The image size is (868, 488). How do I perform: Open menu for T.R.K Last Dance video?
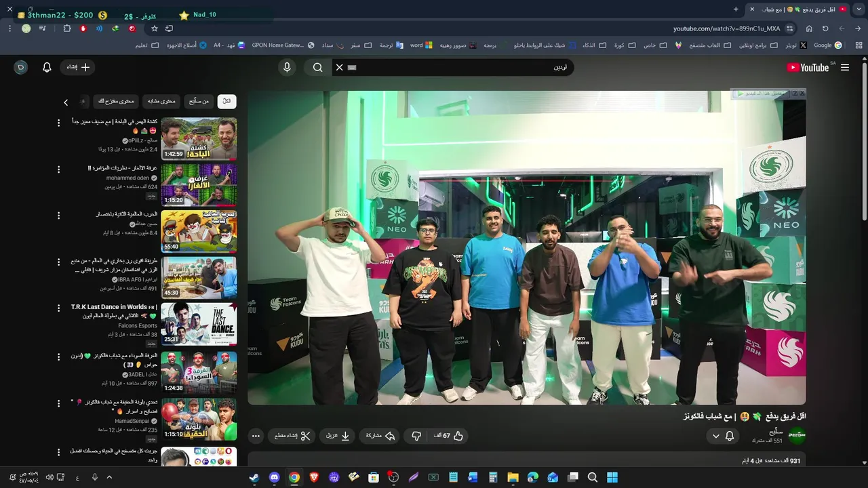pyautogui.click(x=59, y=308)
